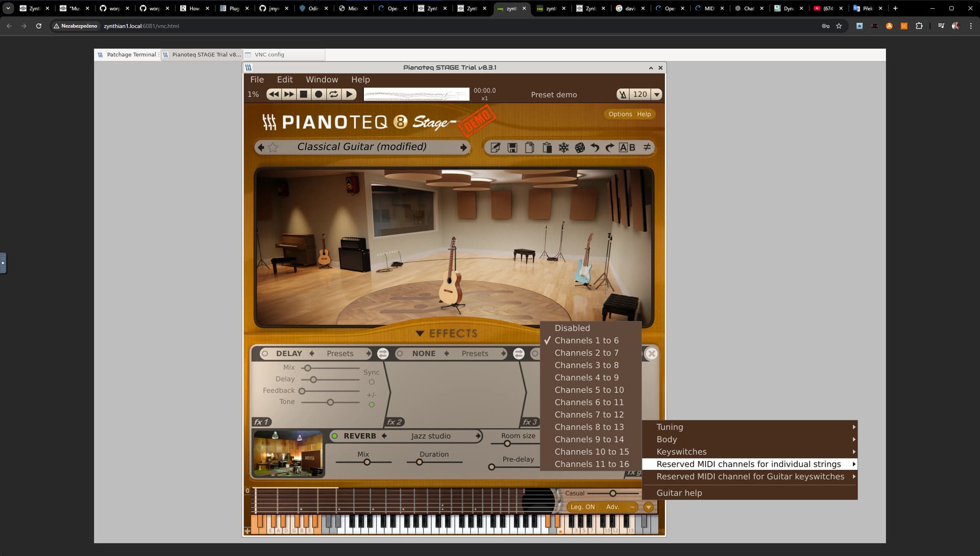This screenshot has width=980, height=556.
Task: Start recording with the record button
Action: coord(318,94)
